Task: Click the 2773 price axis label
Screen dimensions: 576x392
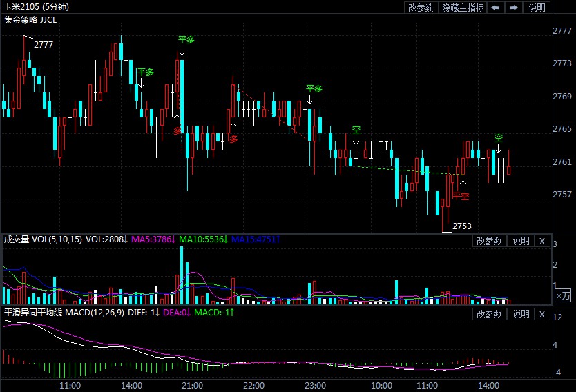Action: click(x=562, y=63)
